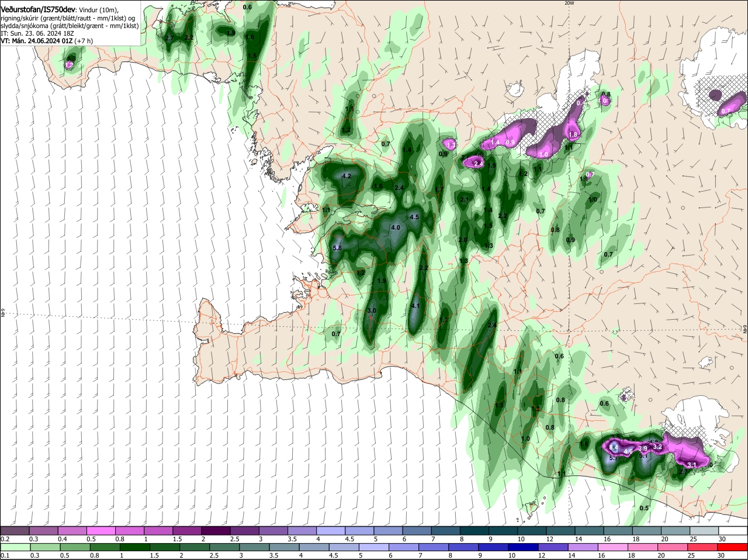Select the rain legend swatch between 18 and 20
Viewport: 748px width, 560px height.
coord(643,547)
